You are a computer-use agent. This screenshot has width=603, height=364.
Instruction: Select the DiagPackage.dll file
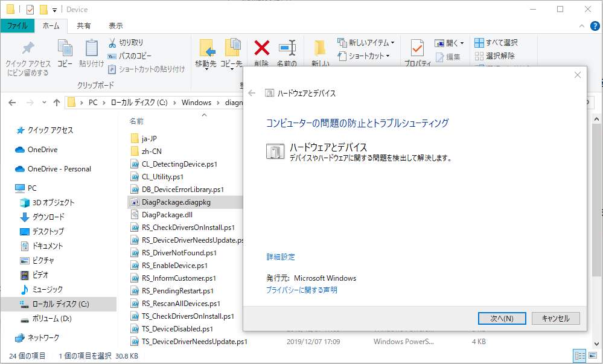point(167,215)
